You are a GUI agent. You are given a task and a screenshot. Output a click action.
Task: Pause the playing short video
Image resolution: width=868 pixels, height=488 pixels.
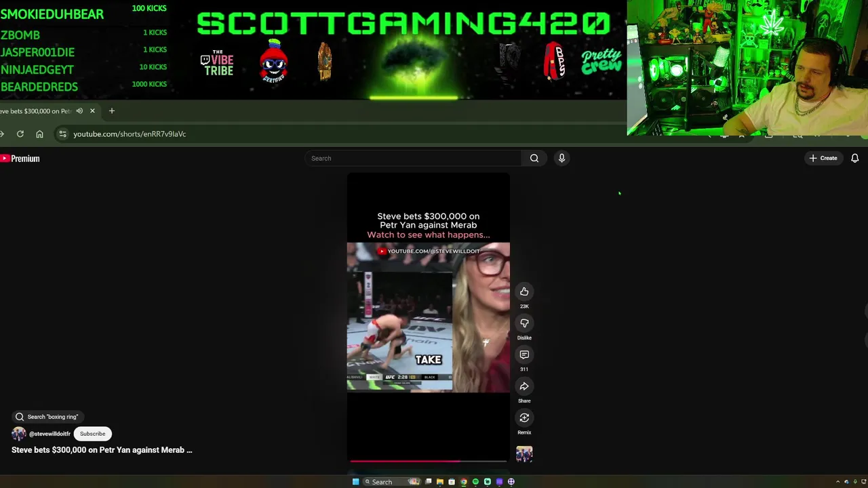(x=428, y=317)
